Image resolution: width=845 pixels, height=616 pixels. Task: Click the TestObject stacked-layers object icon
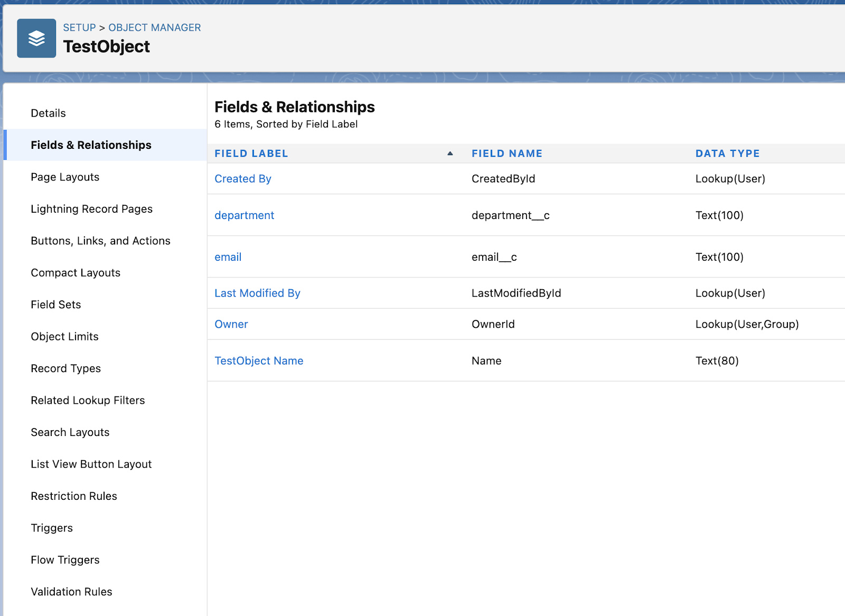click(x=36, y=37)
